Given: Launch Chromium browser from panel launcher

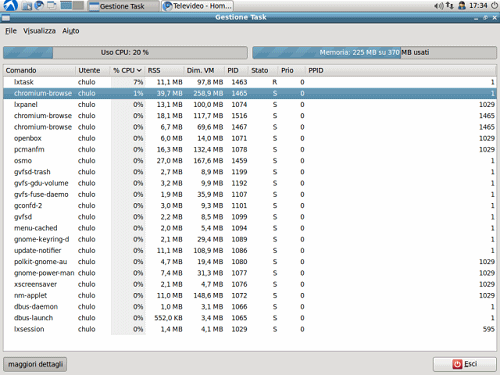Looking at the screenshot, I should click(x=39, y=6).
